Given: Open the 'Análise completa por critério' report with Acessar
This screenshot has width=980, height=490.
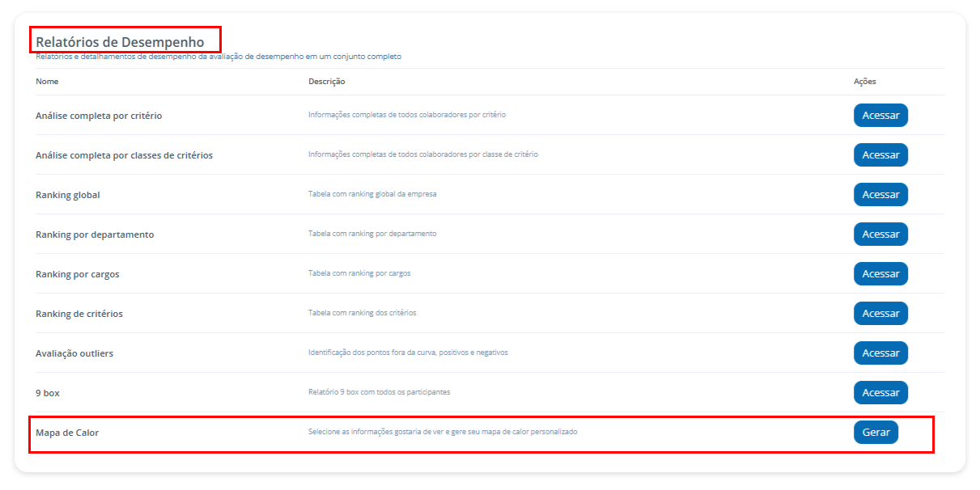Looking at the screenshot, I should pos(880,116).
